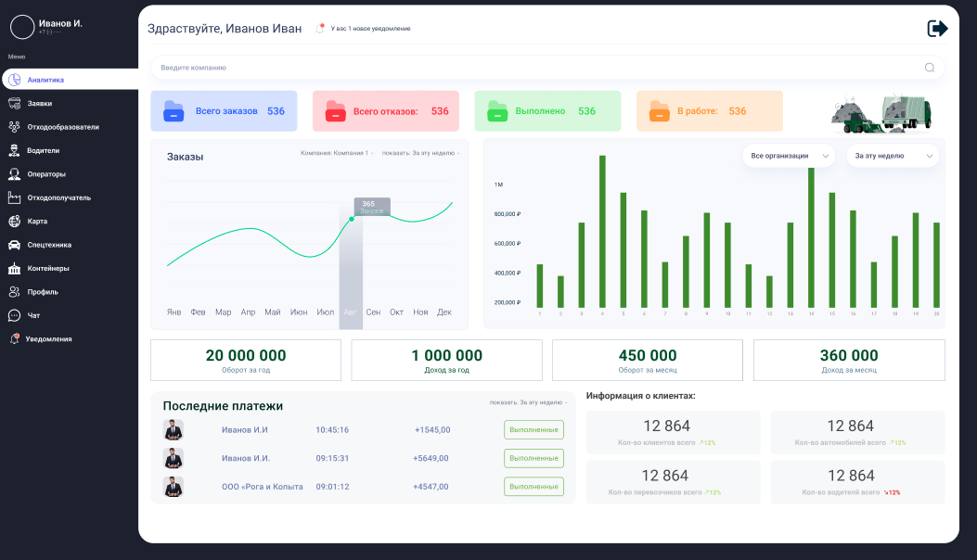The width and height of the screenshot is (977, 560).
Task: Click the Всего отказов card
Action: pos(386,111)
